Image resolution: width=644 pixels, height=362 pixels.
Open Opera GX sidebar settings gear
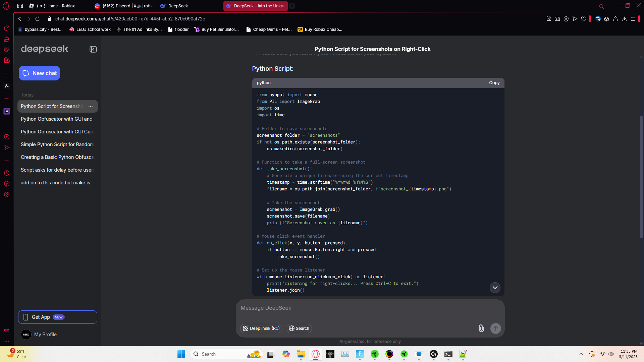[x=7, y=194]
